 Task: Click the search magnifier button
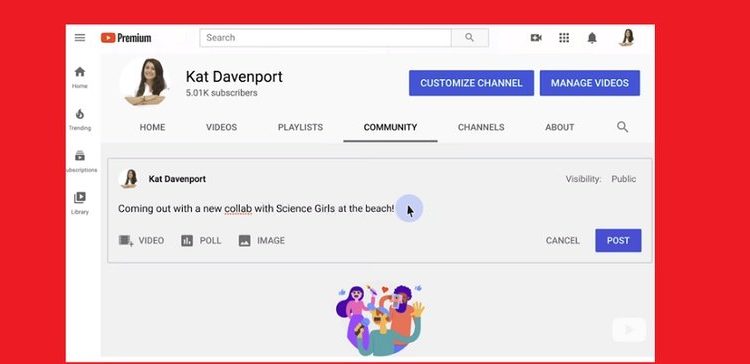coord(469,38)
